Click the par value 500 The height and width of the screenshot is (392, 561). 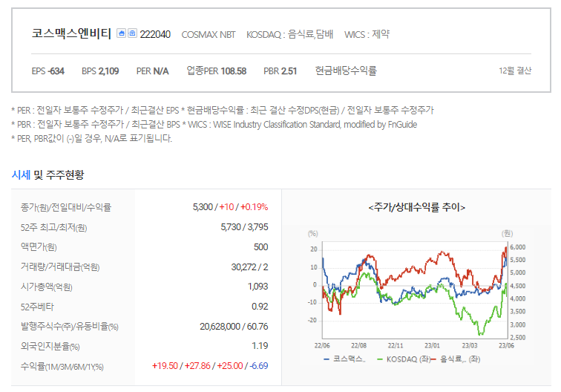[260, 247]
